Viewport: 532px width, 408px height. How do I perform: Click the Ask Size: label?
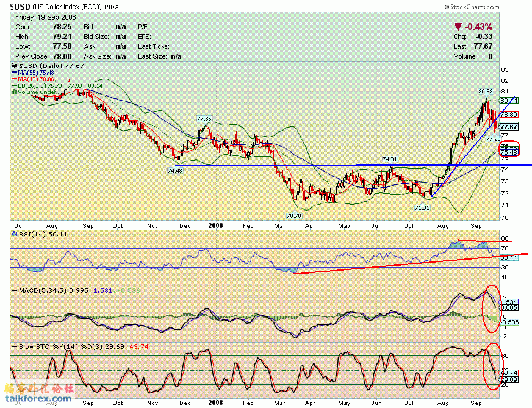[98, 56]
